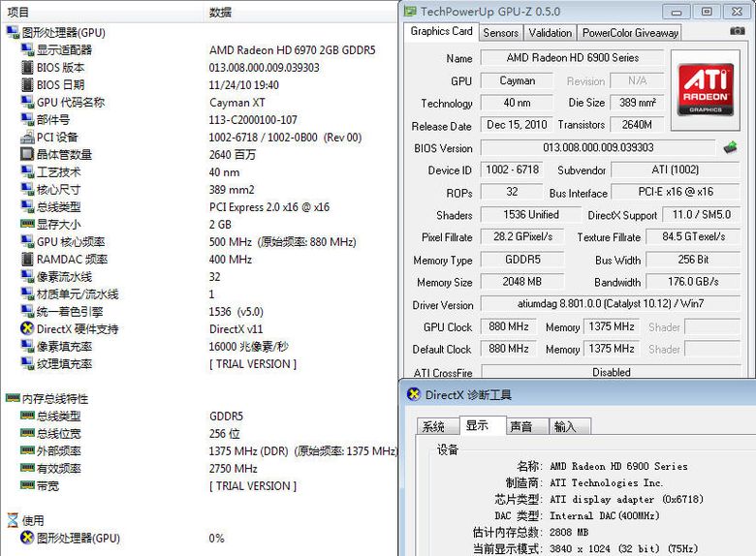Click the chip icon beside BIOS 日期
756x556 pixels.
tap(27, 85)
